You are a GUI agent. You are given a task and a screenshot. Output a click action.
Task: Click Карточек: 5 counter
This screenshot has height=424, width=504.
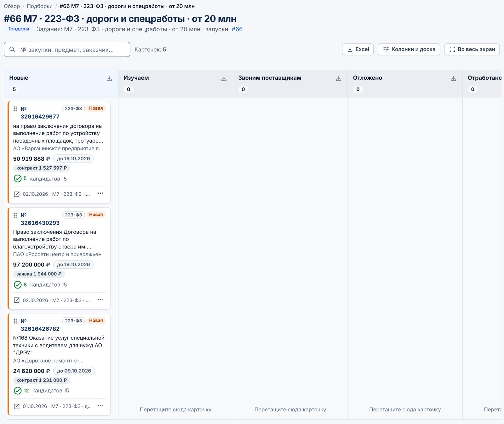click(x=150, y=49)
